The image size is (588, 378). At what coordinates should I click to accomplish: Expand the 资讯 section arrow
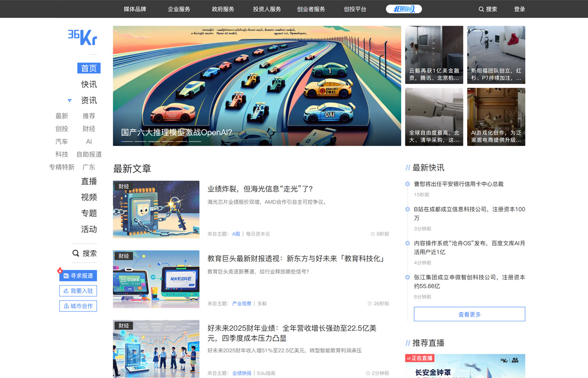pos(69,100)
